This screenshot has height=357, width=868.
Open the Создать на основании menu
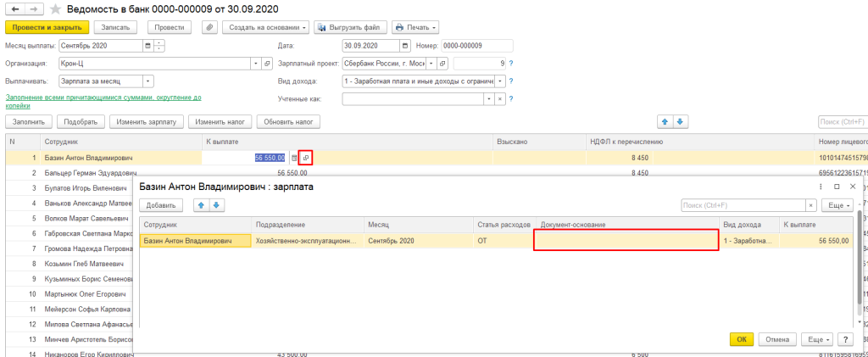click(x=266, y=27)
